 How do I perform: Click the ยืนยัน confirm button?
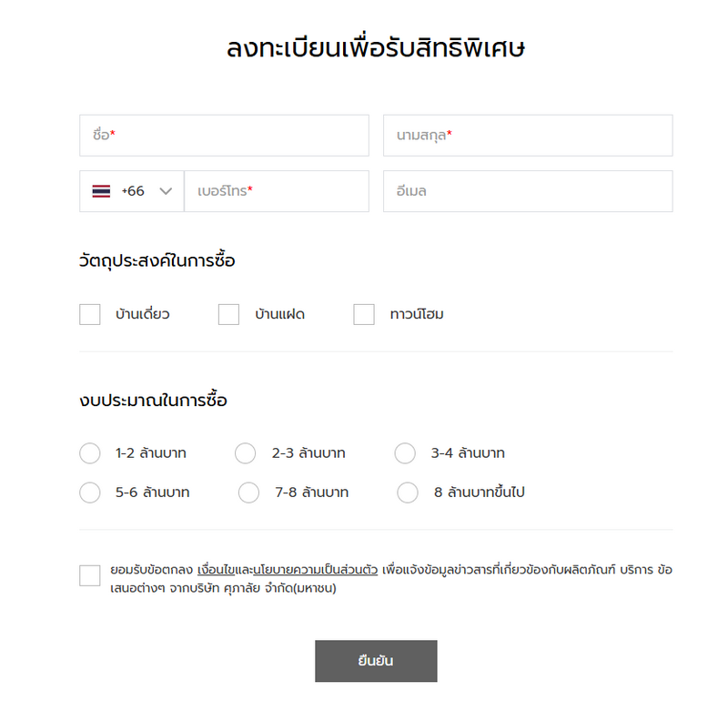[376, 661]
